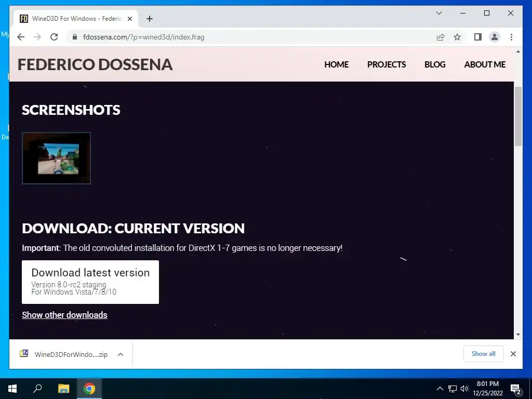Go back to the previous page
Screen dimensions: 532x399
pos(21,37)
